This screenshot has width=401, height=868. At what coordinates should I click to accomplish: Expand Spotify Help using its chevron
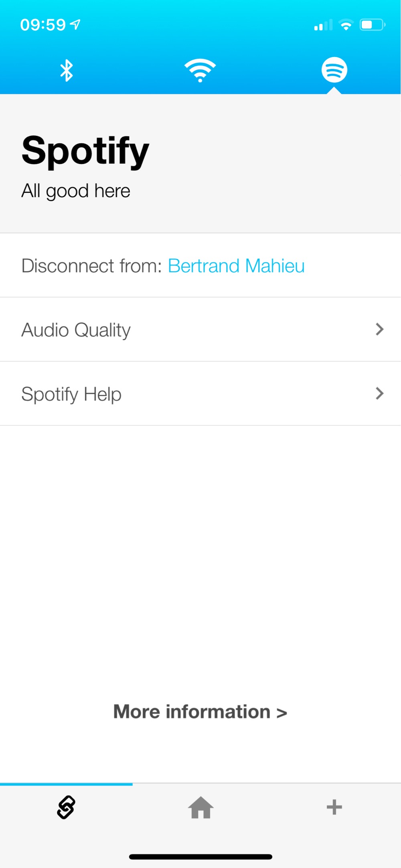pos(379,393)
